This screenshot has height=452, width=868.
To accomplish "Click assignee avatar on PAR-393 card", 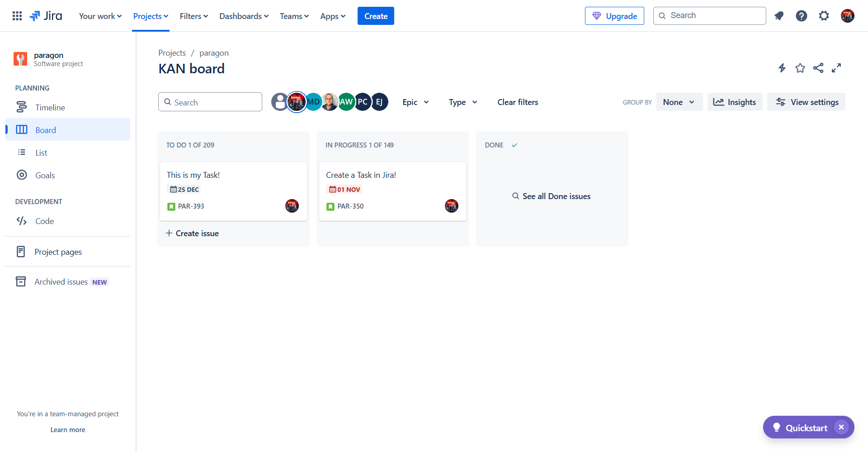I will tap(292, 206).
